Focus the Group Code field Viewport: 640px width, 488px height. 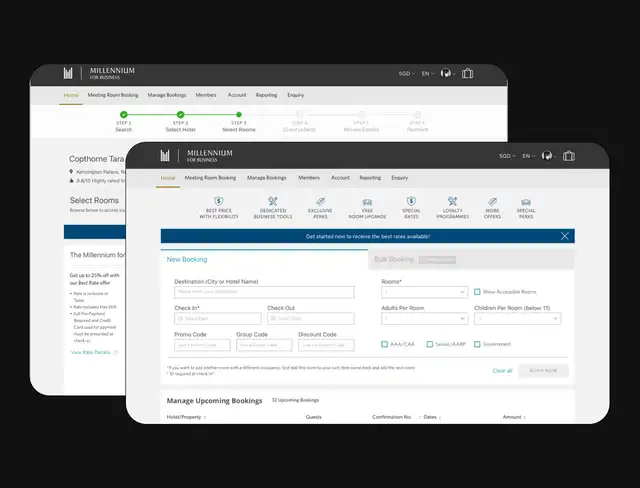click(264, 345)
